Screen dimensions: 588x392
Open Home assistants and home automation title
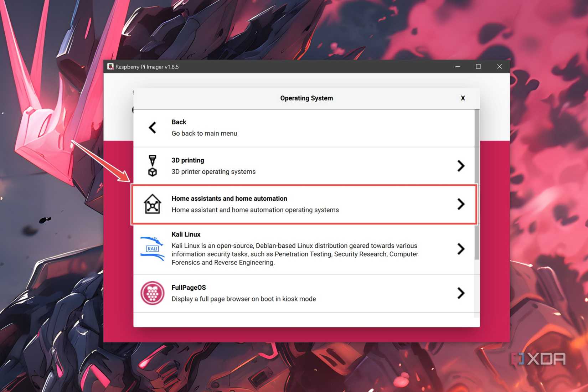pos(229,198)
